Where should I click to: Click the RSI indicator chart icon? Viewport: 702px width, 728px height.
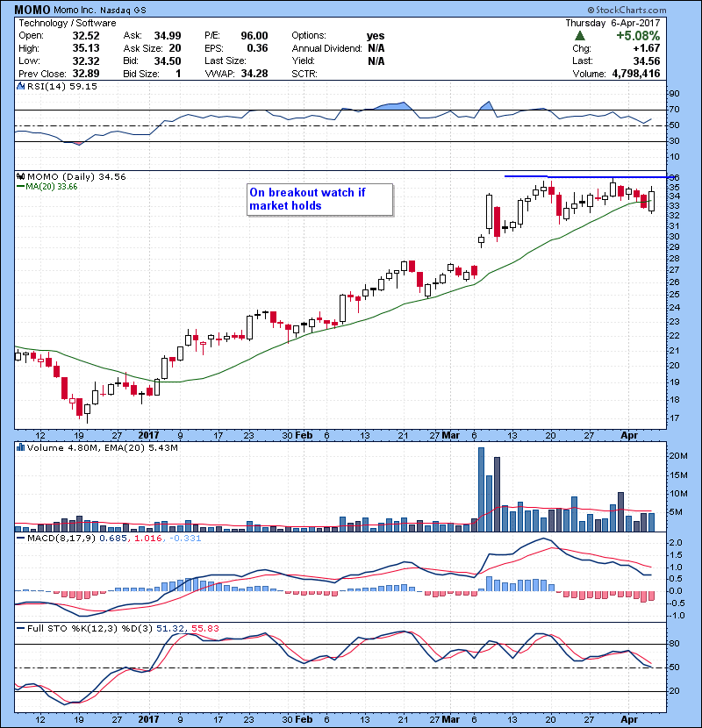point(20,86)
